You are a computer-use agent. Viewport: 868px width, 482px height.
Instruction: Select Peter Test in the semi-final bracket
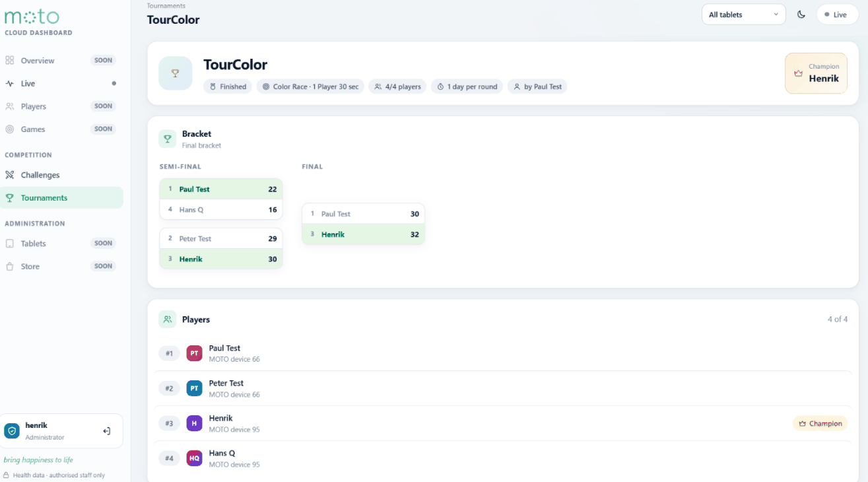[x=221, y=238]
